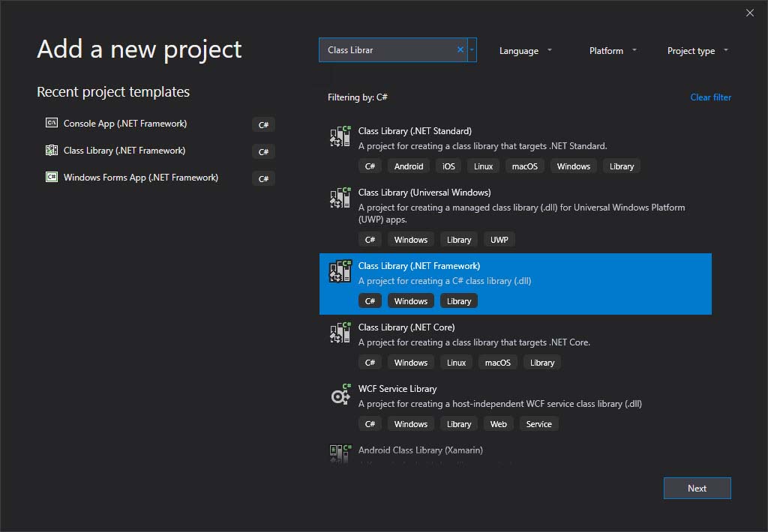The height and width of the screenshot is (532, 768).
Task: Click the Class Library (Universal Windows) template icon
Action: click(340, 198)
